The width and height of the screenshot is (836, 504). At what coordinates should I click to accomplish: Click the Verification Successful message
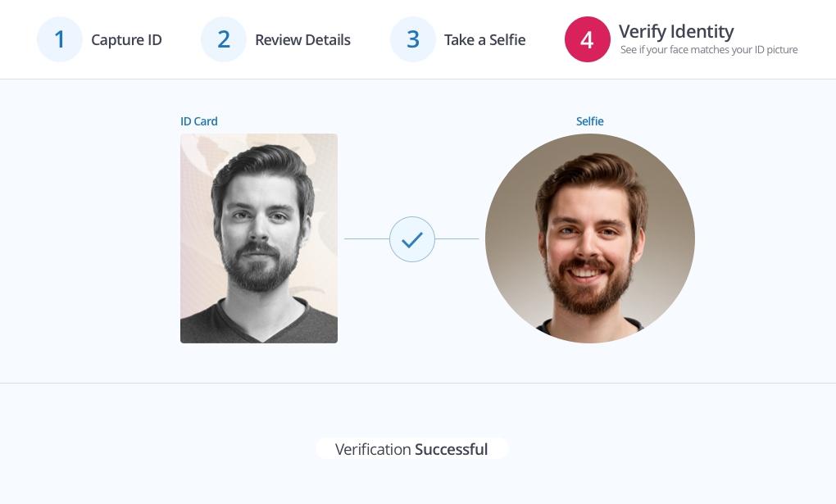click(411, 449)
